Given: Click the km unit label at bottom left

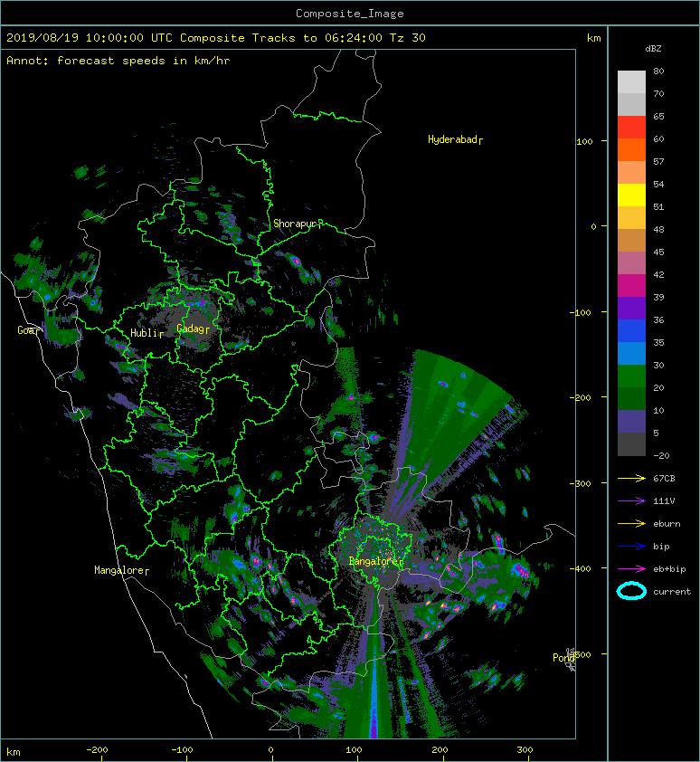Looking at the screenshot, I should point(14,752).
